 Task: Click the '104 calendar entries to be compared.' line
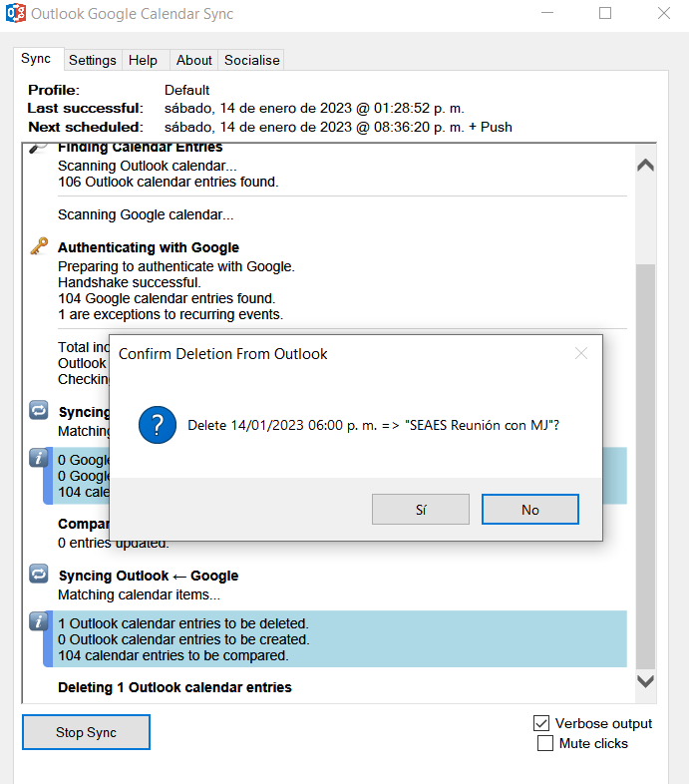(x=173, y=655)
